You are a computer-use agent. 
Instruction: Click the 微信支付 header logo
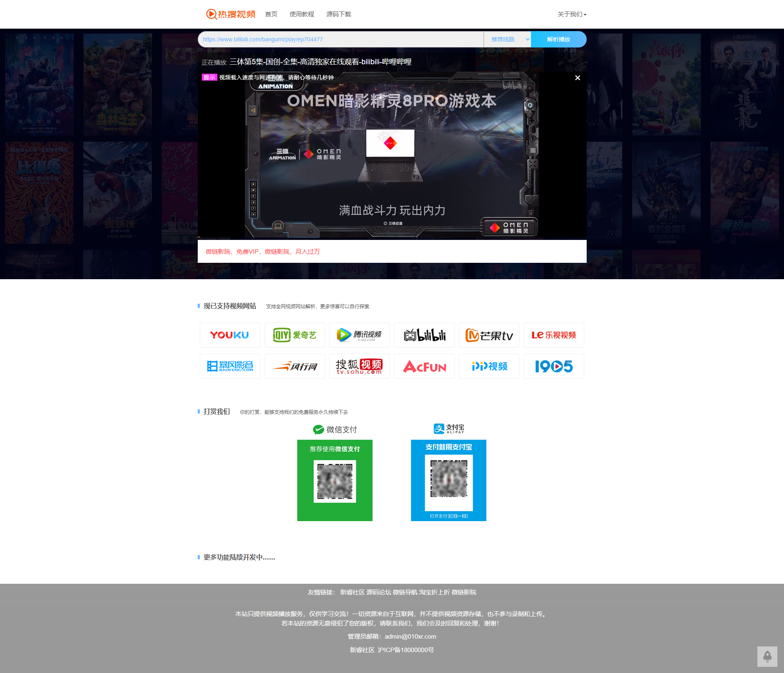(x=335, y=429)
